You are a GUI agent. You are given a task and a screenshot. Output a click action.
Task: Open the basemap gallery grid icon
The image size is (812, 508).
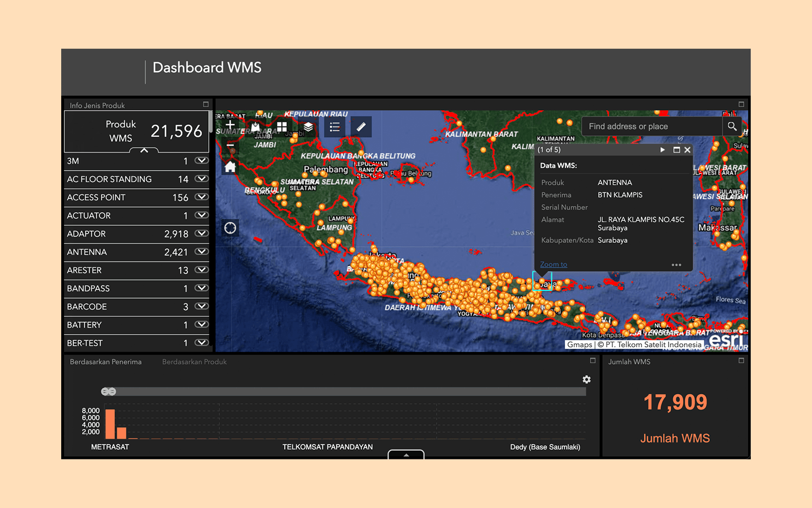click(x=282, y=127)
